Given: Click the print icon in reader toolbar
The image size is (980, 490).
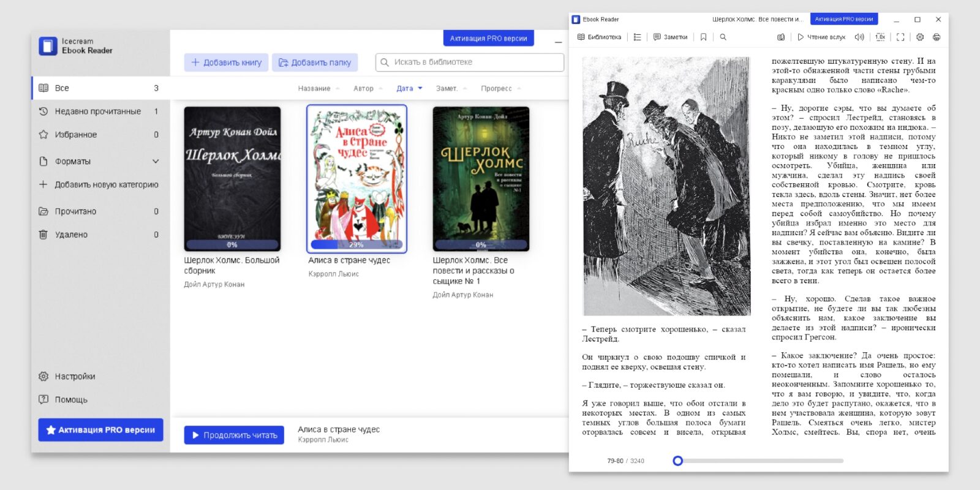Looking at the screenshot, I should tap(937, 37).
